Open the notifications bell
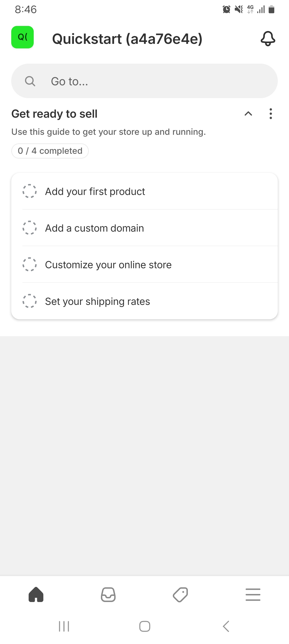 pos(268,39)
